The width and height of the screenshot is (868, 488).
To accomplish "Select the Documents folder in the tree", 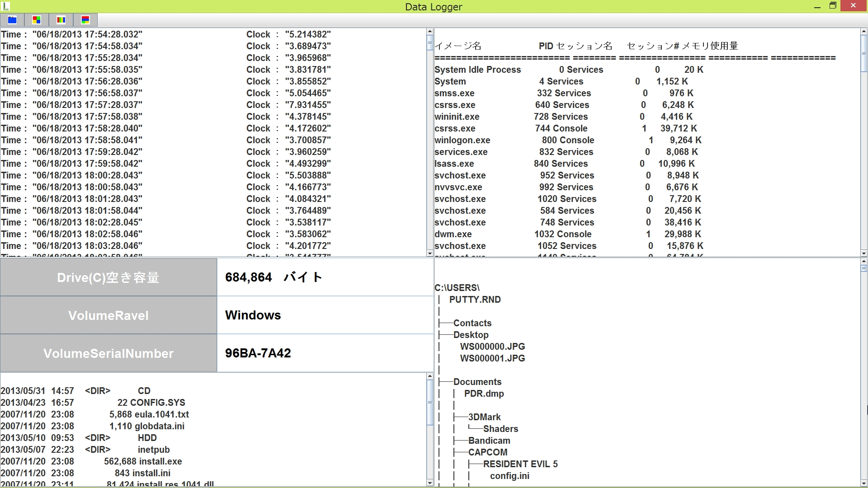I will (x=477, y=382).
